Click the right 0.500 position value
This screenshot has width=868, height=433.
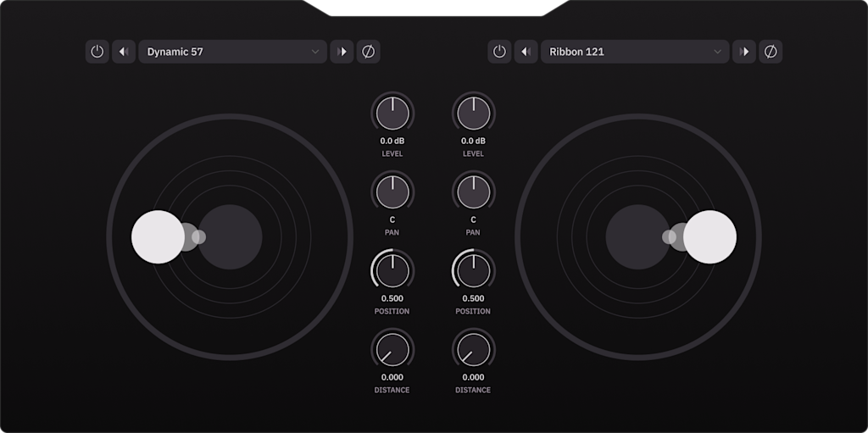click(473, 298)
